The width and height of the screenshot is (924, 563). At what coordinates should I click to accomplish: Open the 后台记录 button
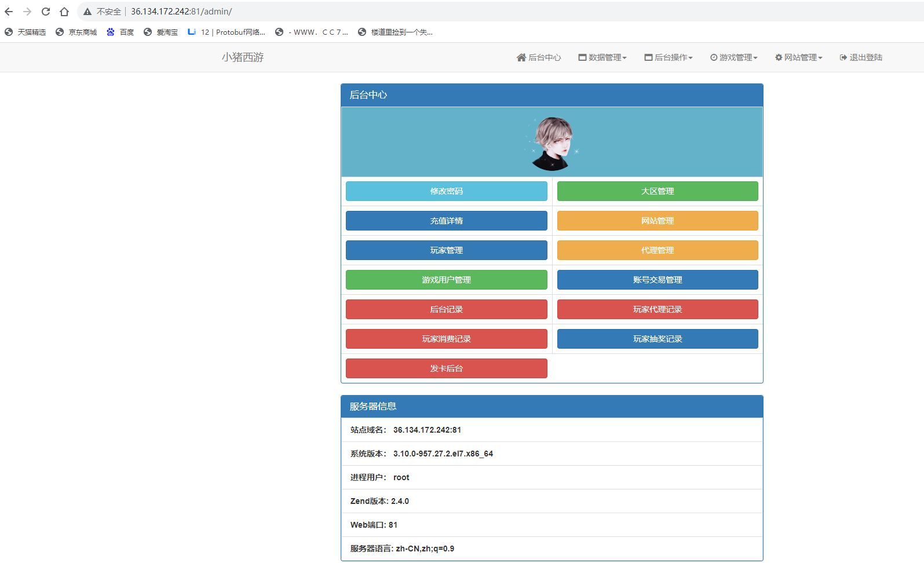(447, 309)
